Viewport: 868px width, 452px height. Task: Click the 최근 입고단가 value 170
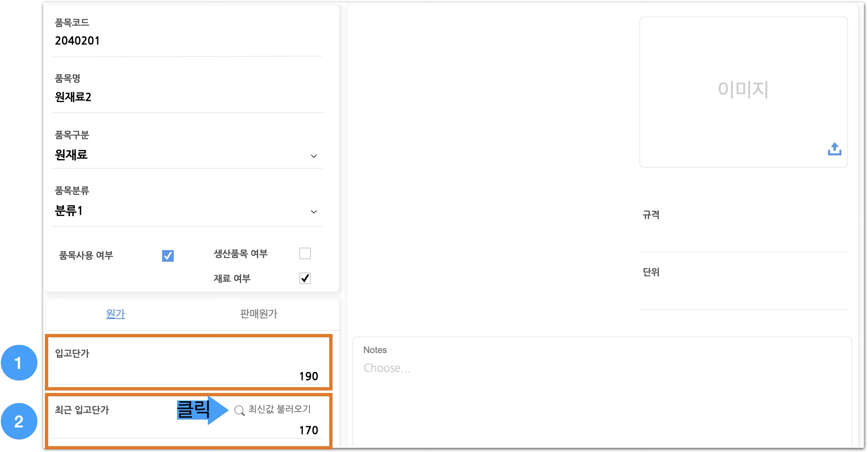click(x=308, y=430)
